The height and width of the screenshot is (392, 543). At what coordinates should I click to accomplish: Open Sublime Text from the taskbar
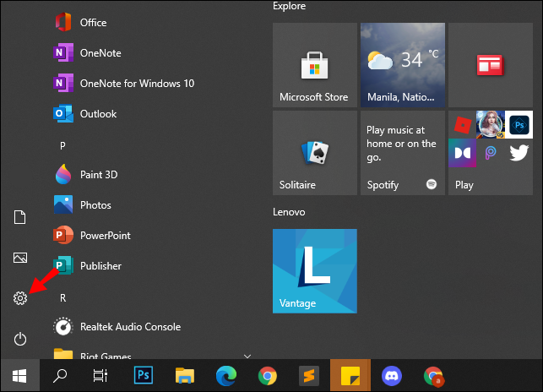coord(309,375)
